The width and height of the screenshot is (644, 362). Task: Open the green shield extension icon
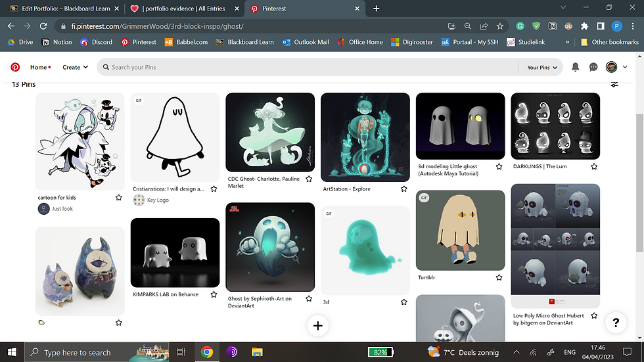pos(536,26)
